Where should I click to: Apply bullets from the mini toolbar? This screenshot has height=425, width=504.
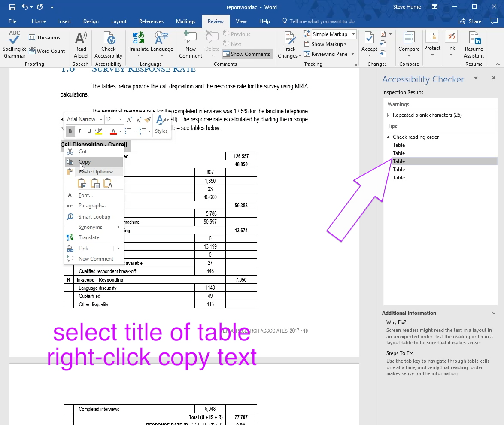click(128, 131)
